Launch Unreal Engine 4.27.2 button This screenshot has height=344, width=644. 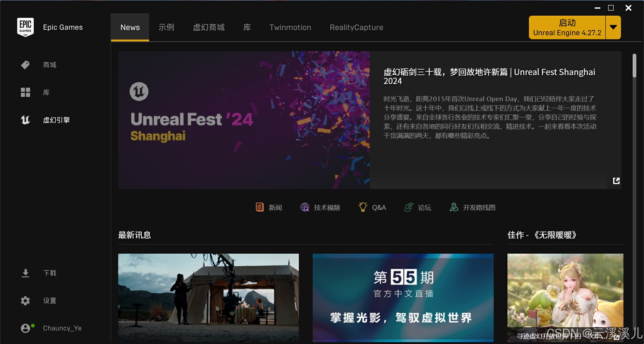point(567,27)
